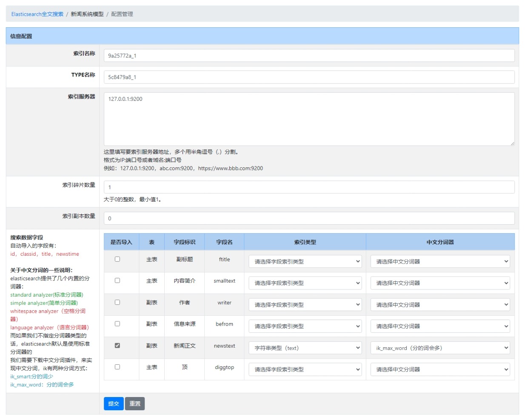Enable import checkbox for writer field
The width and height of the screenshot is (525, 420).
[x=117, y=302]
